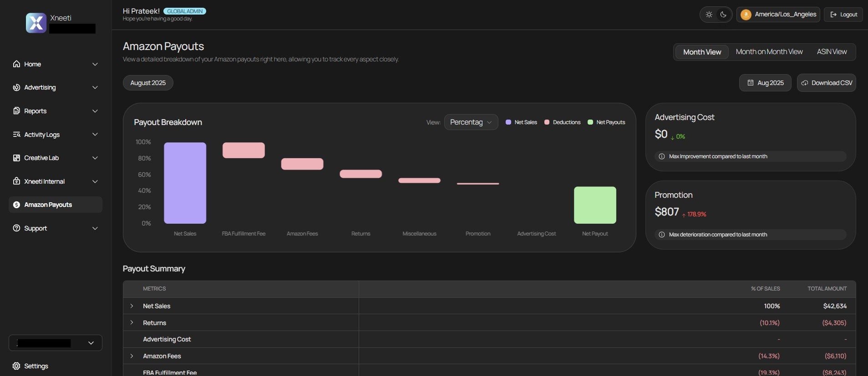Select the ASIN View tab
Screen dimensions: 868x376
(x=832, y=52)
